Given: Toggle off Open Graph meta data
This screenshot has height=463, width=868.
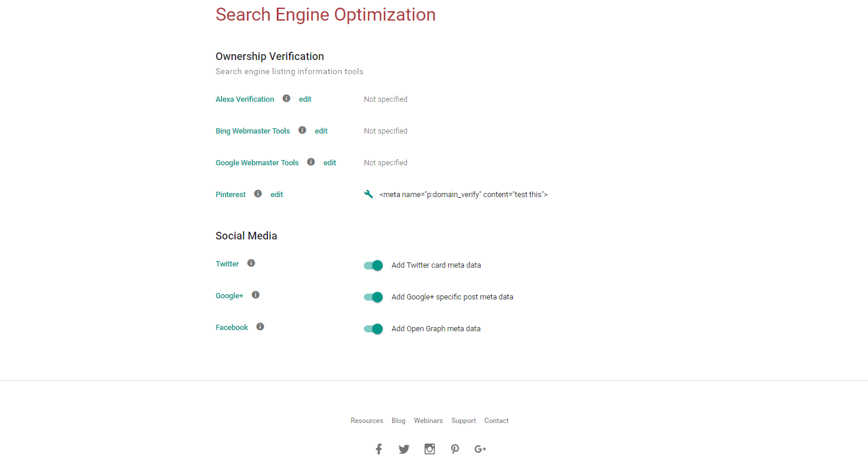Looking at the screenshot, I should [x=373, y=329].
